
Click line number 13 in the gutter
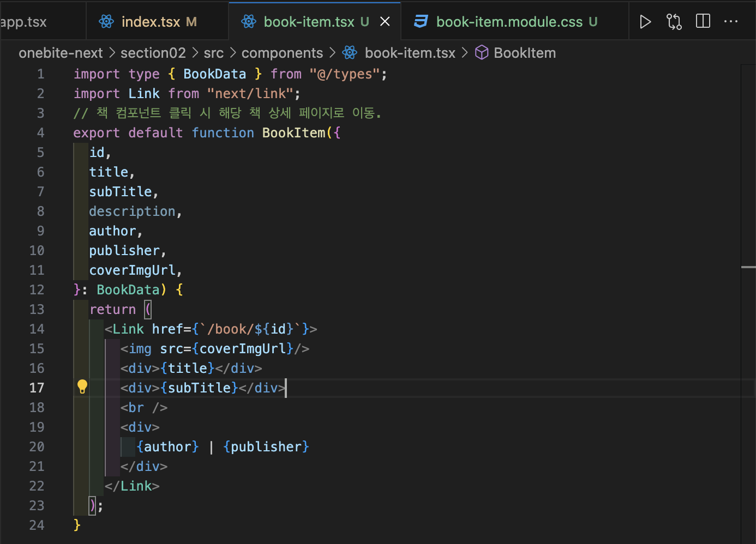37,310
